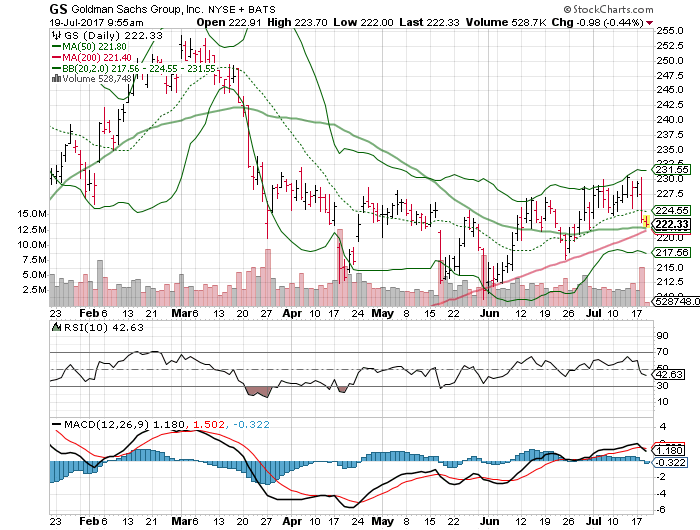Click the -4 label on MACD axis

(661, 493)
